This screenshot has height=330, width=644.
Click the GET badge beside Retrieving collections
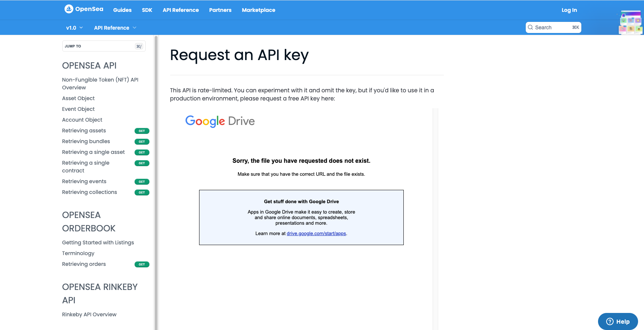click(142, 192)
